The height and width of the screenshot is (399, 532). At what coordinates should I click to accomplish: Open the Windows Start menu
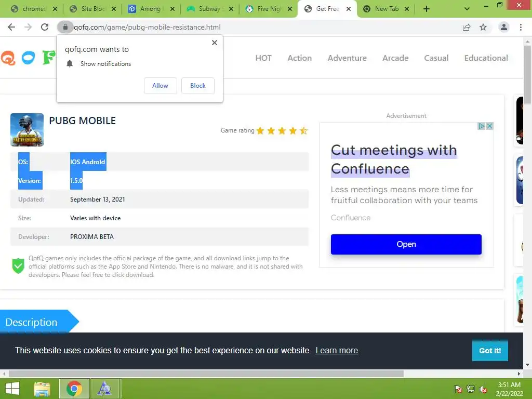point(12,389)
